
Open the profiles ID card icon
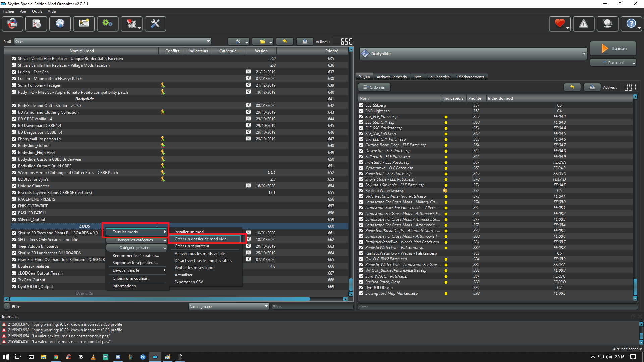pyautogui.click(x=84, y=24)
